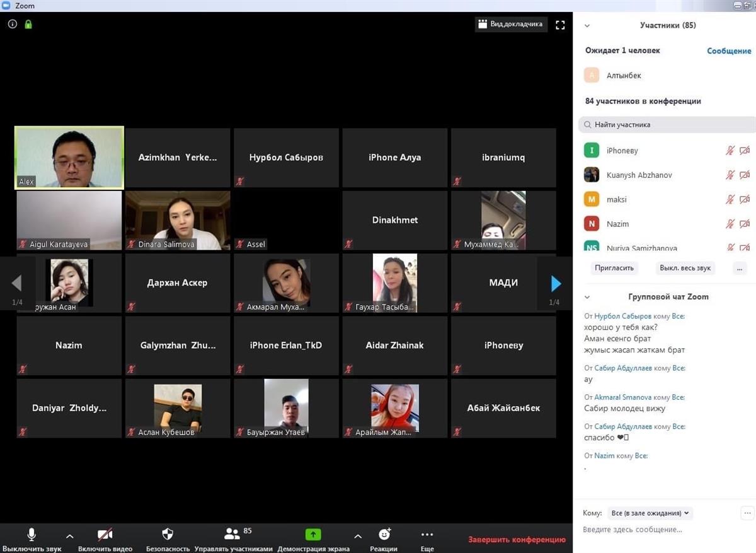756x553 pixels.
Task: Mute the microphone
Action: click(x=31, y=538)
